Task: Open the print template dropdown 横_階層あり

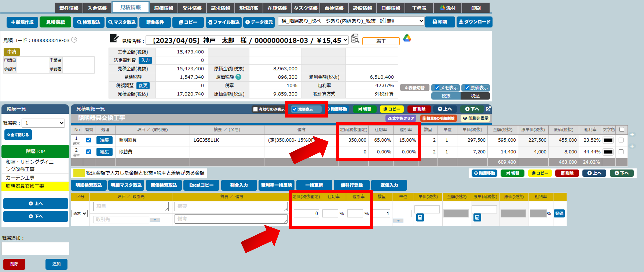Action: [x=351, y=21]
